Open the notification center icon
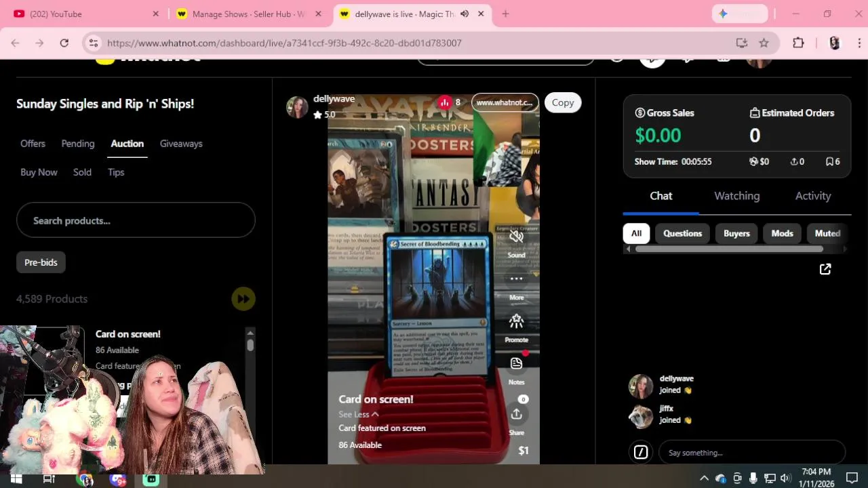Image resolution: width=868 pixels, height=488 pixels. (x=852, y=479)
